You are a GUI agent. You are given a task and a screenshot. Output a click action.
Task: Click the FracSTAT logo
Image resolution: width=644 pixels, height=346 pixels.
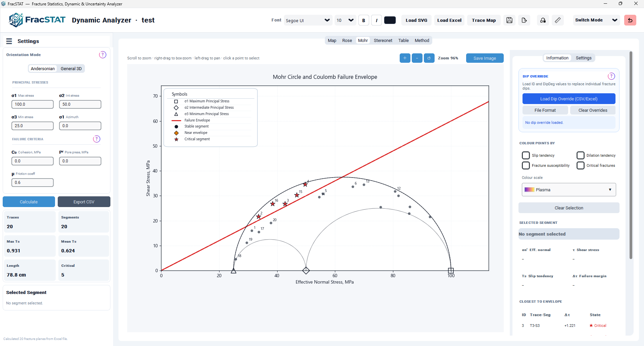[37, 20]
